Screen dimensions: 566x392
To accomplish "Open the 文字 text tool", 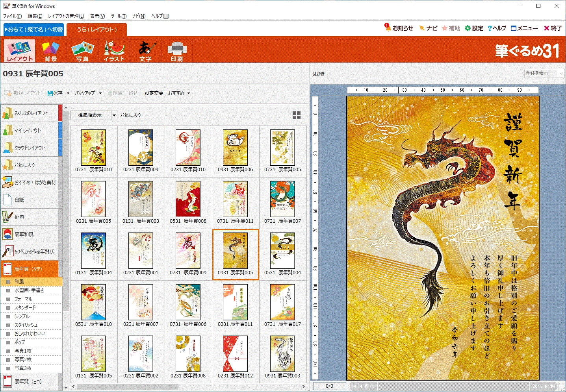I will 145,51.
